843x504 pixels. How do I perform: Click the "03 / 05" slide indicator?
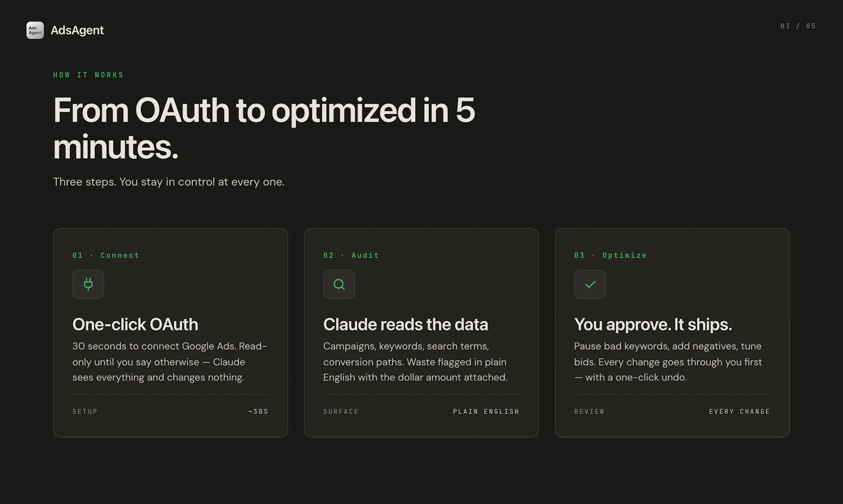point(797,25)
